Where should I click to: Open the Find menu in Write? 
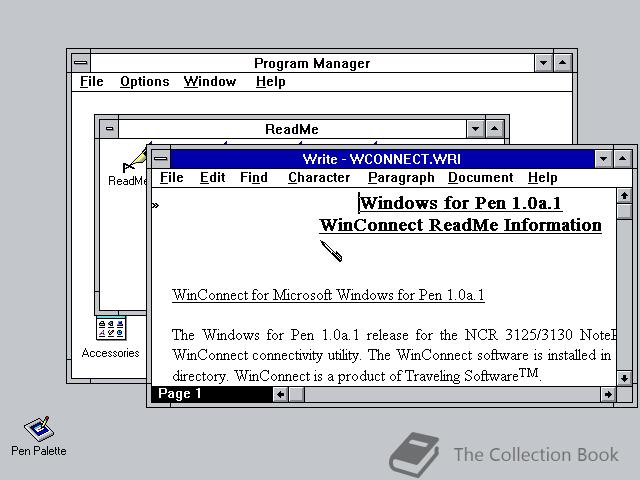[254, 178]
